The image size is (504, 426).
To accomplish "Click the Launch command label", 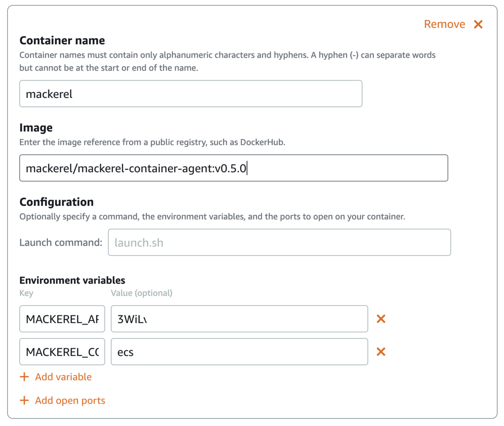I will (x=61, y=242).
